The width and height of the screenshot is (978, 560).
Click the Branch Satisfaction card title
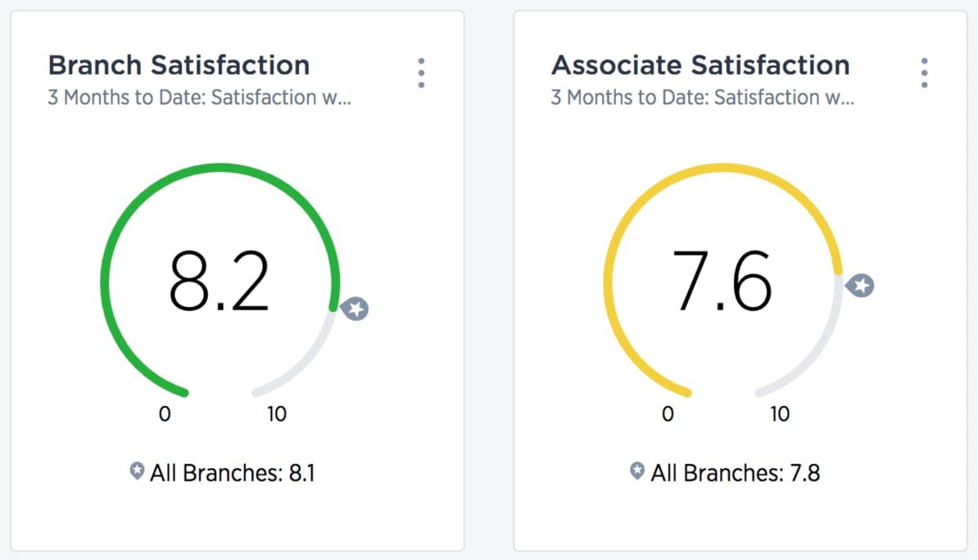(x=179, y=65)
